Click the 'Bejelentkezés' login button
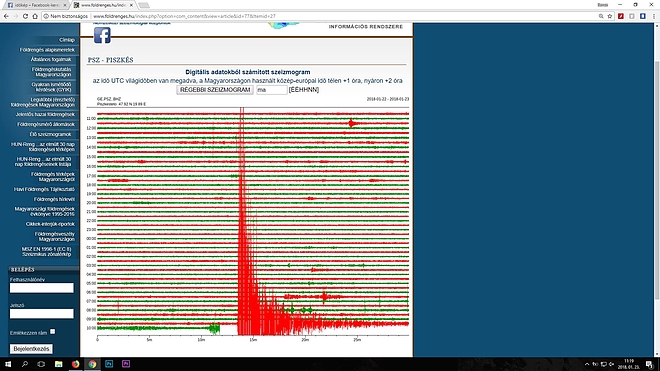 31,349
